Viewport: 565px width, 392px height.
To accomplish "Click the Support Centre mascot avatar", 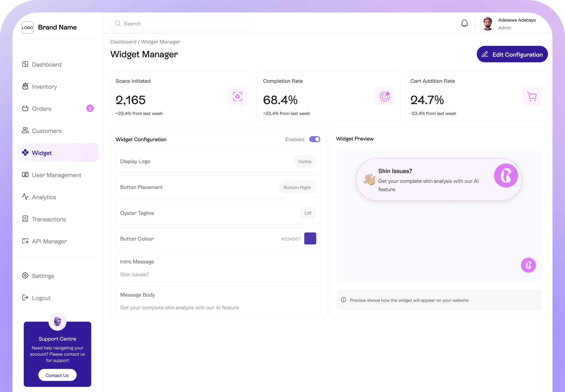I will (x=57, y=322).
